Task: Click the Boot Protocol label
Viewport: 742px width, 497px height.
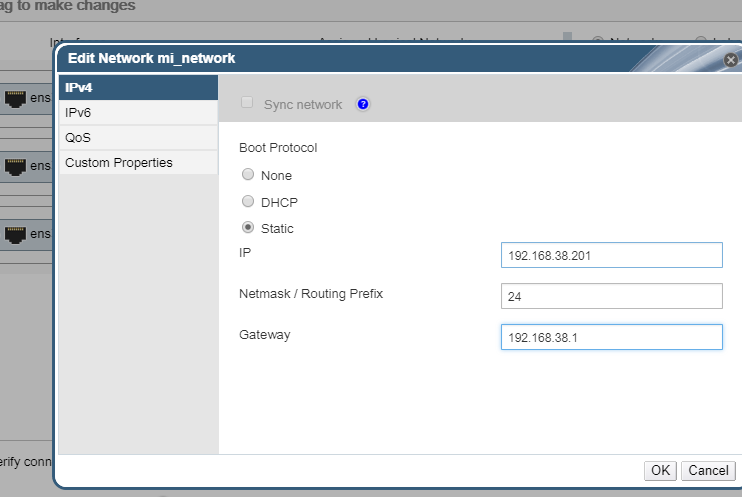Action: point(278,148)
